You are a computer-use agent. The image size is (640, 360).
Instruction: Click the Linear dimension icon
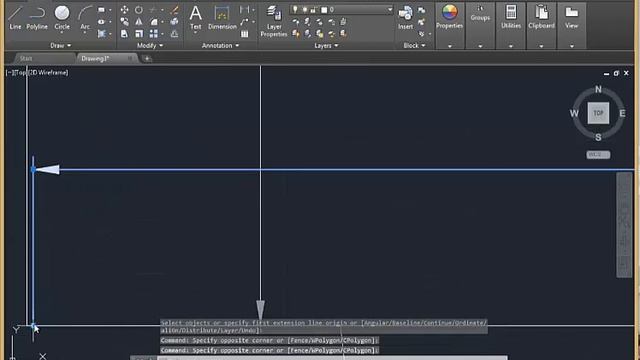click(x=244, y=10)
